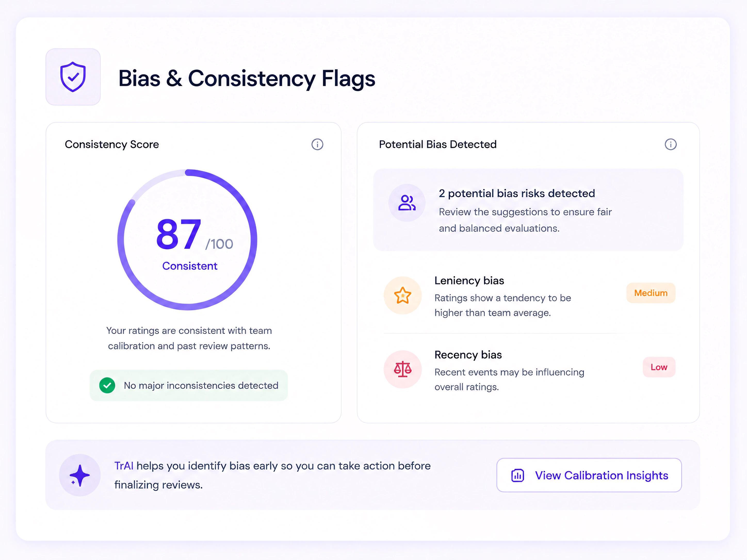Click the people icon in bias risks banner

click(407, 203)
